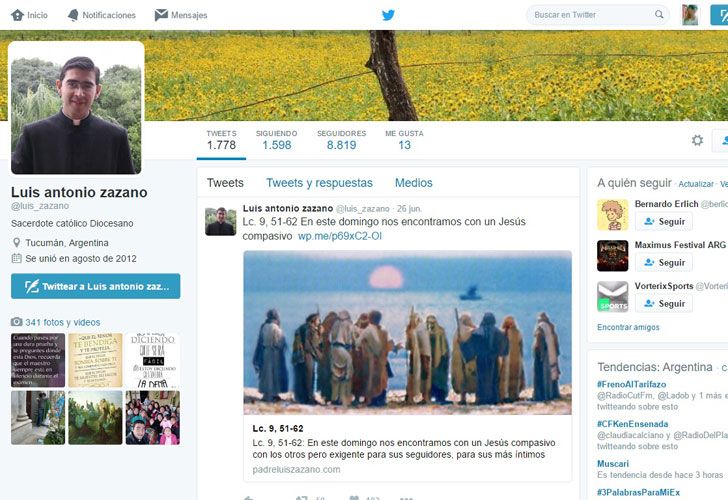Open trending #3PalabrasParaMiEx

pos(638,493)
